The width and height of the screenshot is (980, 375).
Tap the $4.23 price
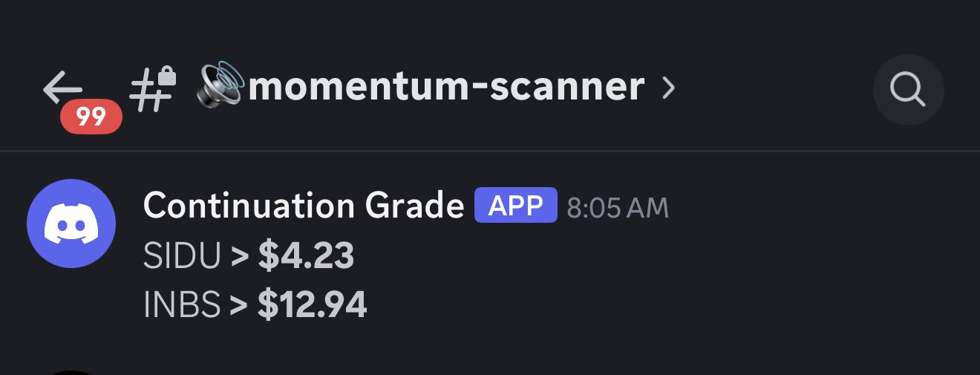point(306,256)
